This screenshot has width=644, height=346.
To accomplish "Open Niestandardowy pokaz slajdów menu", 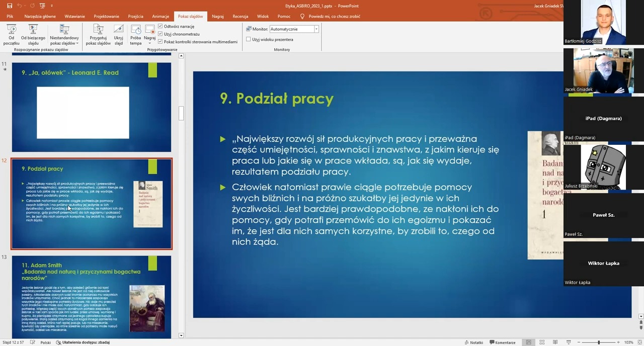I will pos(64,35).
